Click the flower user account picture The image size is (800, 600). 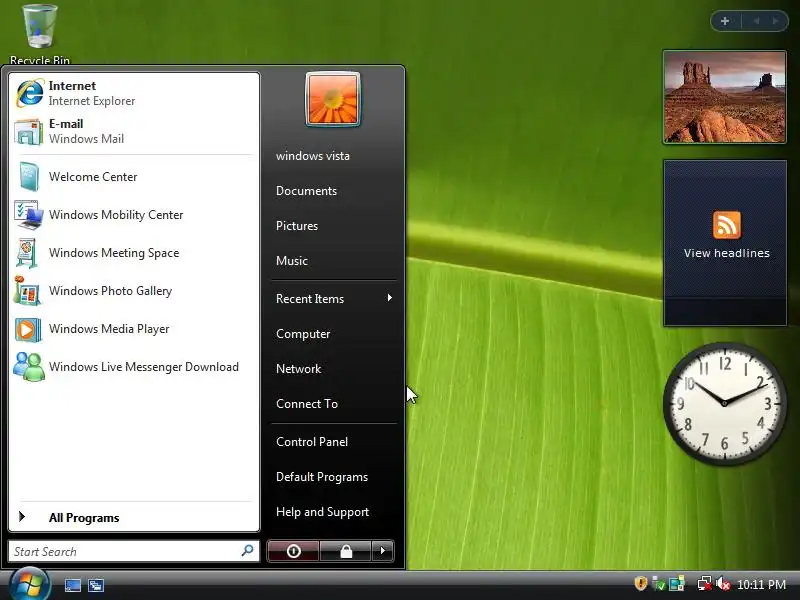pyautogui.click(x=333, y=99)
